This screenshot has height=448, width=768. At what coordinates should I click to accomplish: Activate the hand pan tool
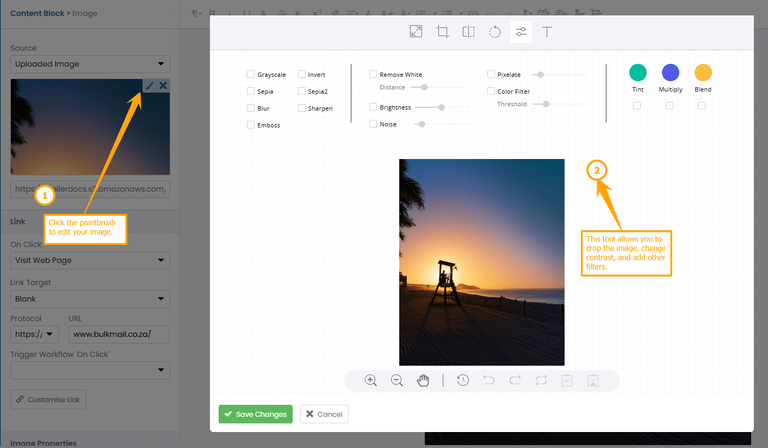(423, 380)
